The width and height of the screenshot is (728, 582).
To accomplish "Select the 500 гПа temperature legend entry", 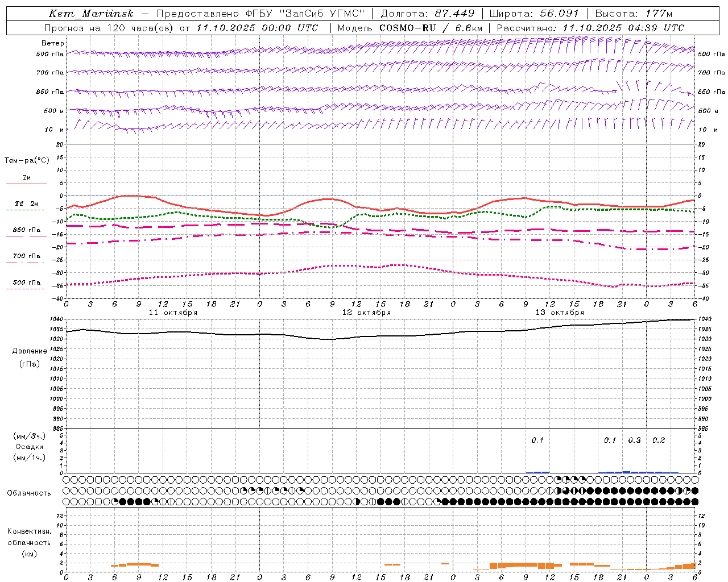I will pos(26,282).
